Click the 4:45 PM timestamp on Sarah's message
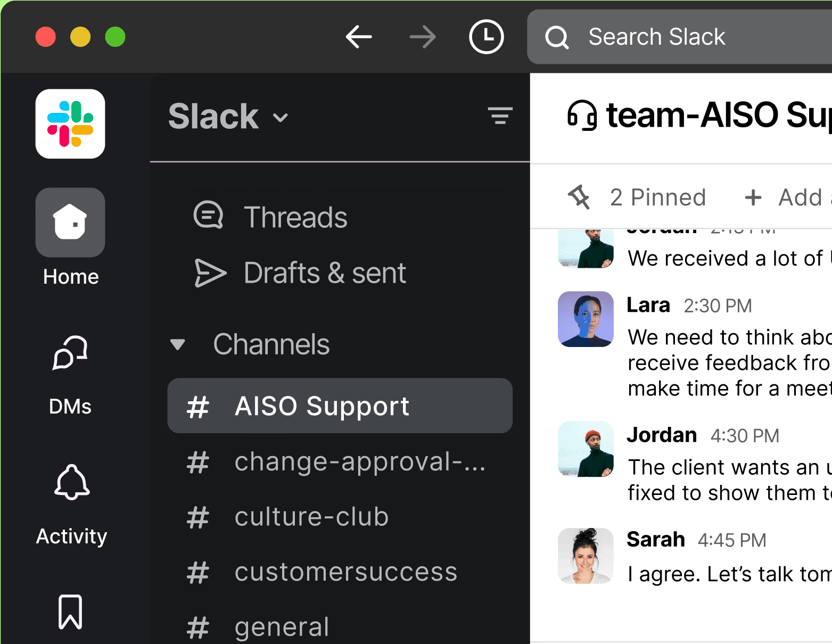Screen dimensions: 832x644 732,540
